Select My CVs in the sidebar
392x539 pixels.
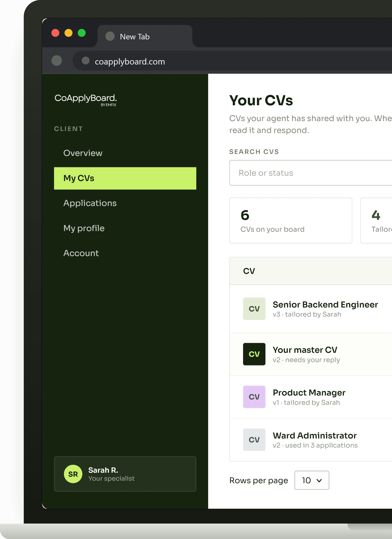coord(125,178)
